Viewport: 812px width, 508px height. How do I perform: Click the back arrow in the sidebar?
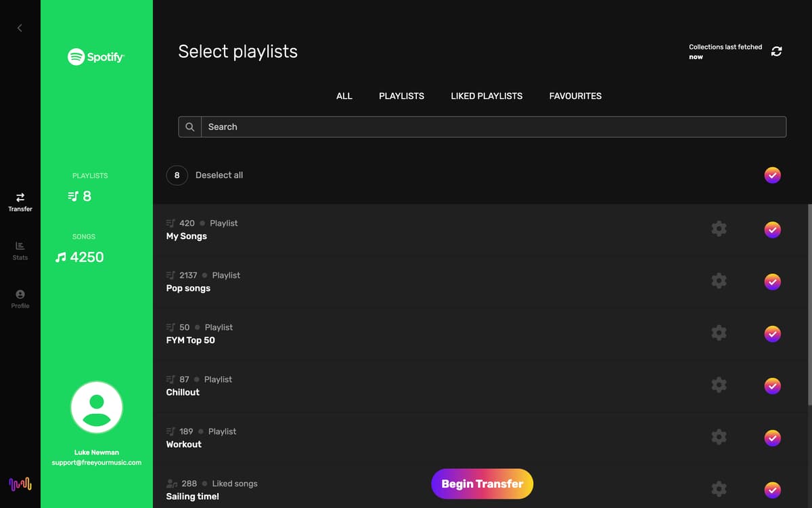tap(20, 28)
